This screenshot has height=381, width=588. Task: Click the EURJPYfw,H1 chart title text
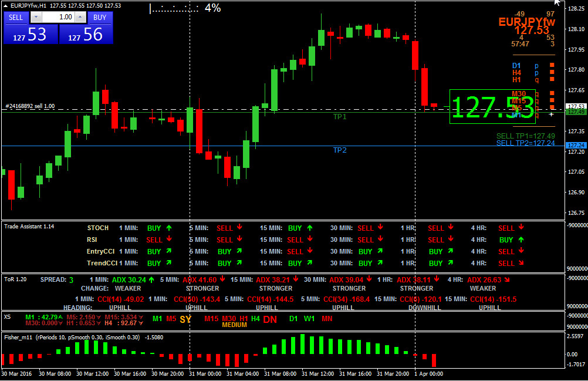[x=28, y=6]
